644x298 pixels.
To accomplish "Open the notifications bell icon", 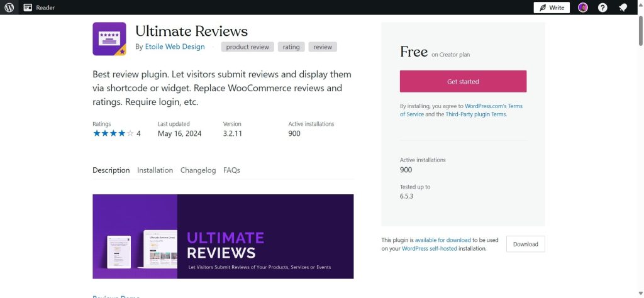I will pos(623,8).
